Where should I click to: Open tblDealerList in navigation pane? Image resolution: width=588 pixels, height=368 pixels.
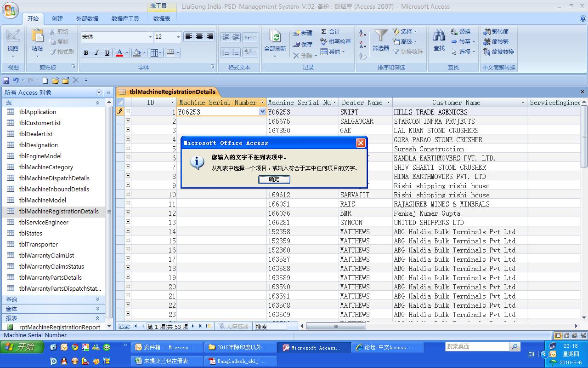[36, 134]
